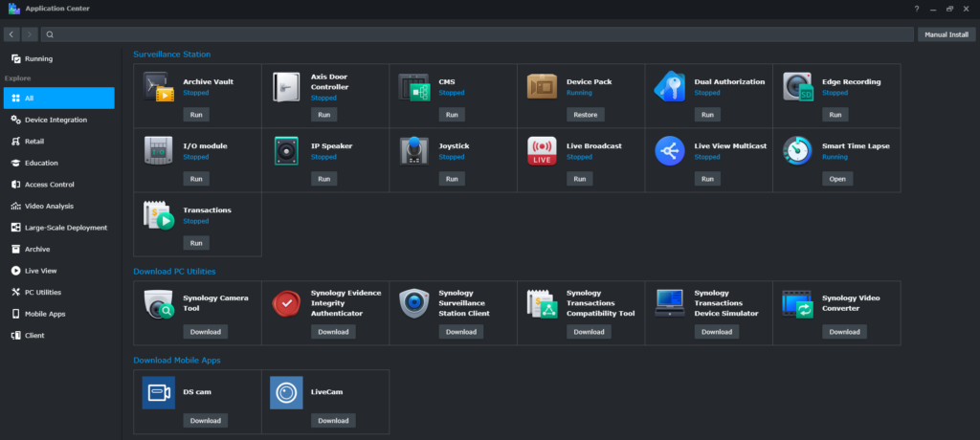This screenshot has width=980, height=440.
Task: Click the Joystick app icon
Action: point(413,150)
